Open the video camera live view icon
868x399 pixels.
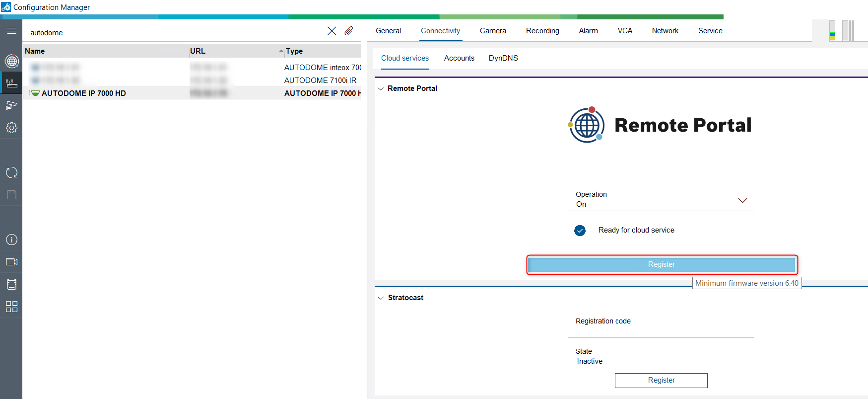[x=11, y=262]
